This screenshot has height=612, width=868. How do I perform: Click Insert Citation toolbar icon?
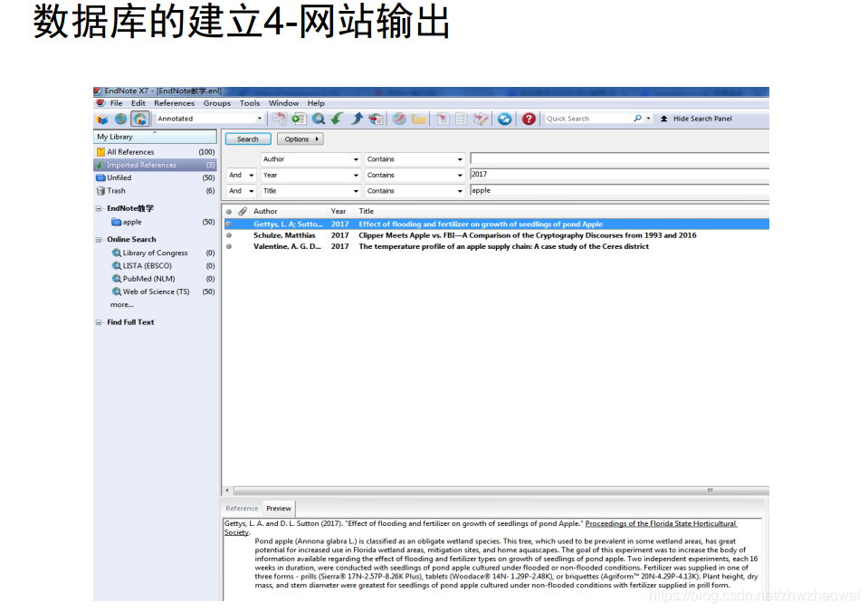pyautogui.click(x=443, y=119)
